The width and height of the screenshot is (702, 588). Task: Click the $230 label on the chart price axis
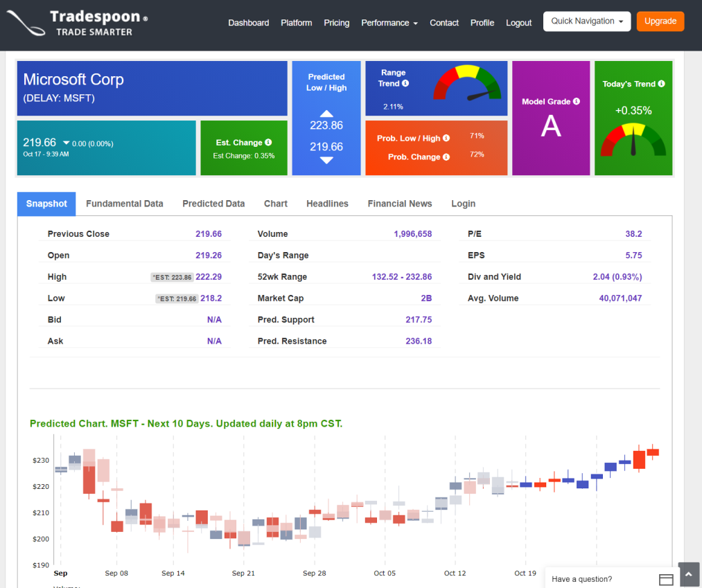(x=41, y=461)
